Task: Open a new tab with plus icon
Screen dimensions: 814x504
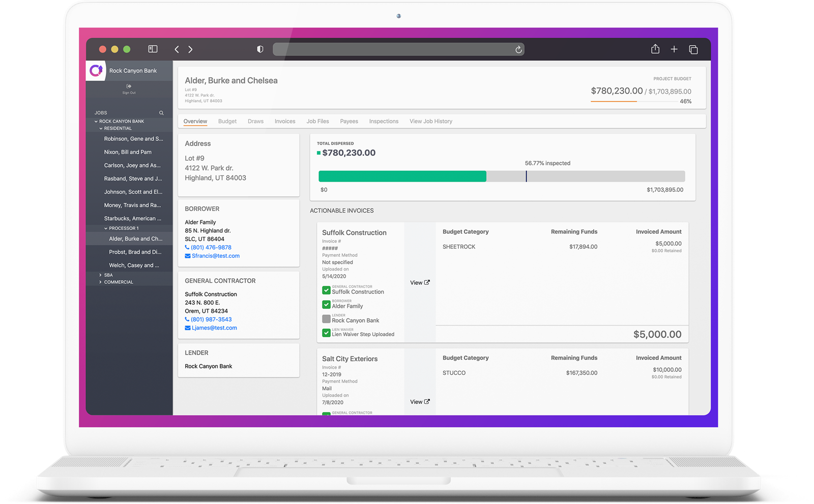Action: (x=674, y=49)
